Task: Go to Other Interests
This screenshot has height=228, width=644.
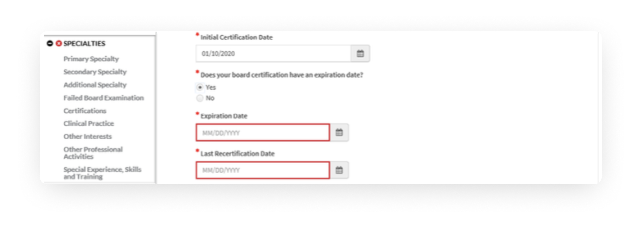Action: [x=88, y=136]
